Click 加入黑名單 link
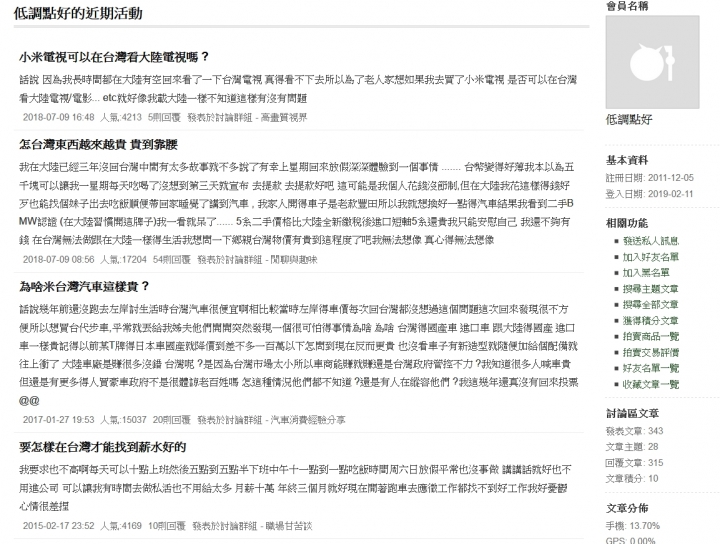 click(x=646, y=273)
